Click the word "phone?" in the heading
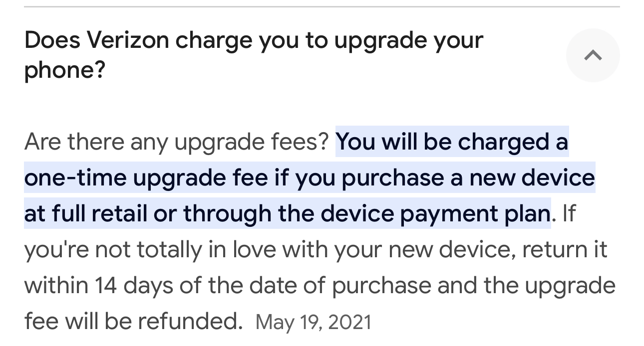644x346 pixels. 65,71
